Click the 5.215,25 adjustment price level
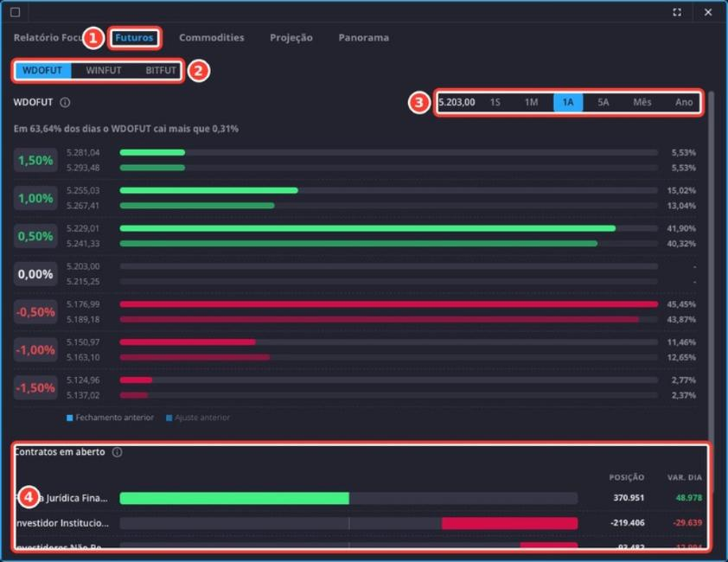 point(83,282)
